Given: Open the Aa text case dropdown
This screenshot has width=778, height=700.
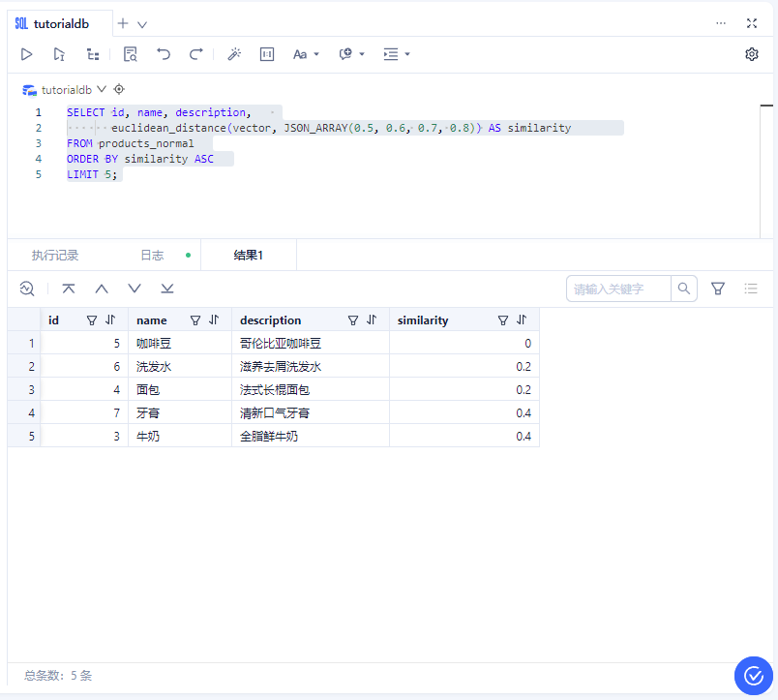Looking at the screenshot, I should 306,54.
